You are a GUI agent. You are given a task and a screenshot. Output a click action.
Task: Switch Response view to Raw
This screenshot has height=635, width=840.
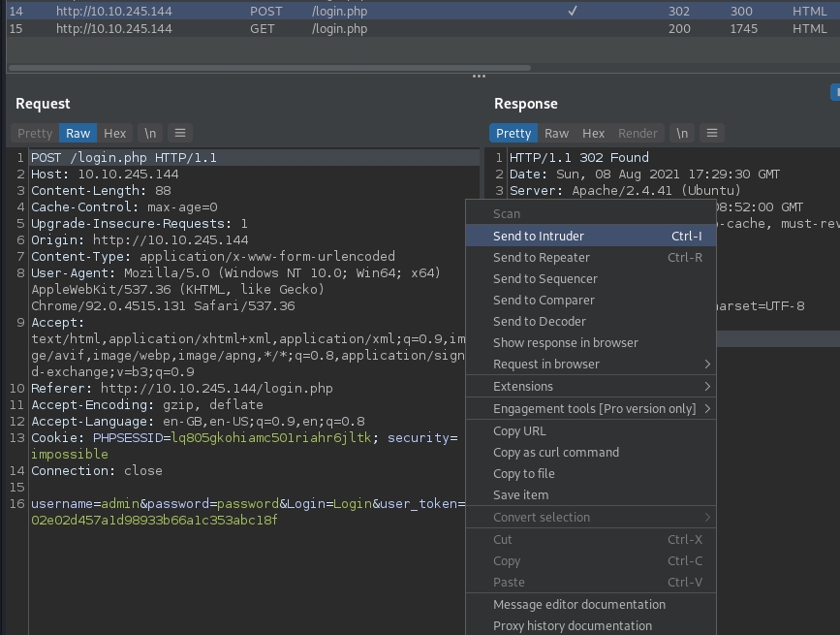point(556,133)
